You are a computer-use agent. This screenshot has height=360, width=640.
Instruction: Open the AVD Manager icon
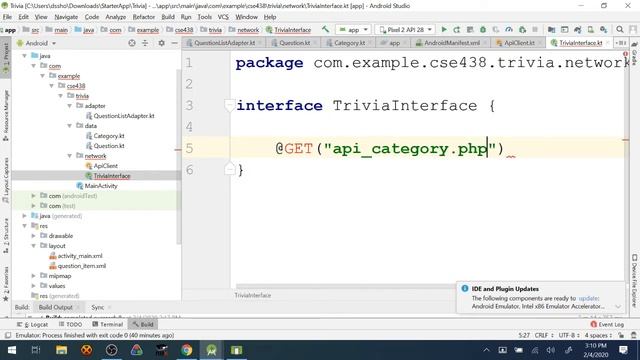pos(591,29)
